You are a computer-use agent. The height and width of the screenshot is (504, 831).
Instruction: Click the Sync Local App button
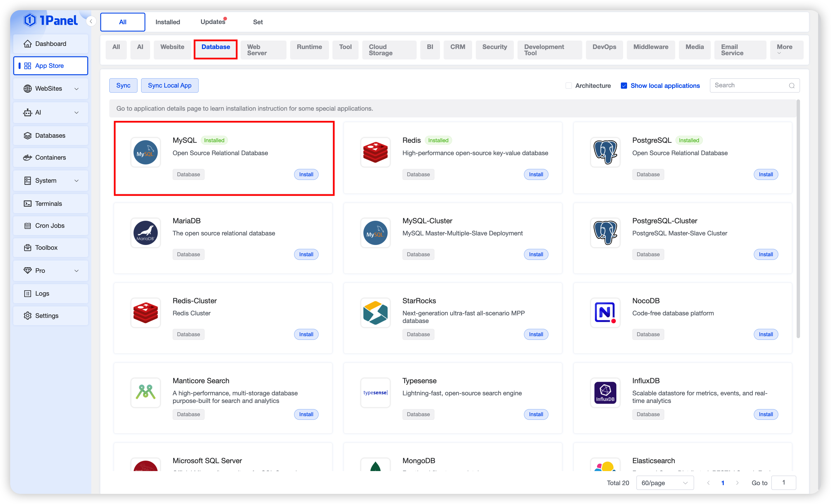tap(169, 85)
